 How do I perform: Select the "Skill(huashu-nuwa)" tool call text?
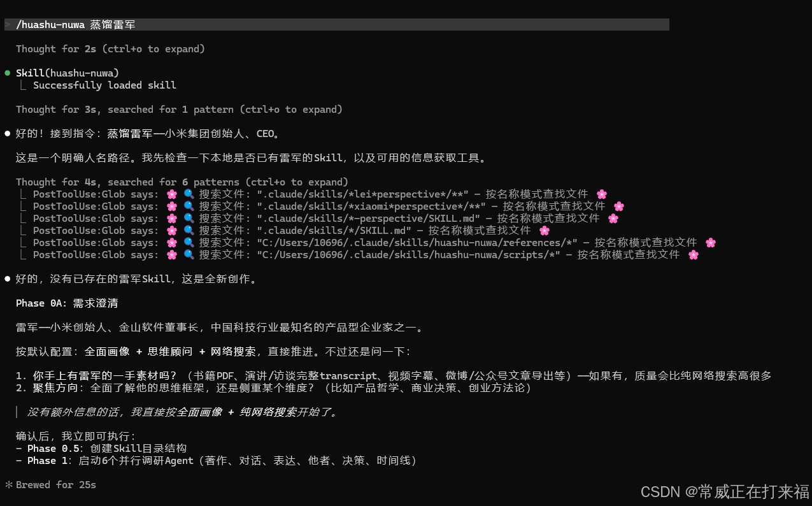pos(68,73)
